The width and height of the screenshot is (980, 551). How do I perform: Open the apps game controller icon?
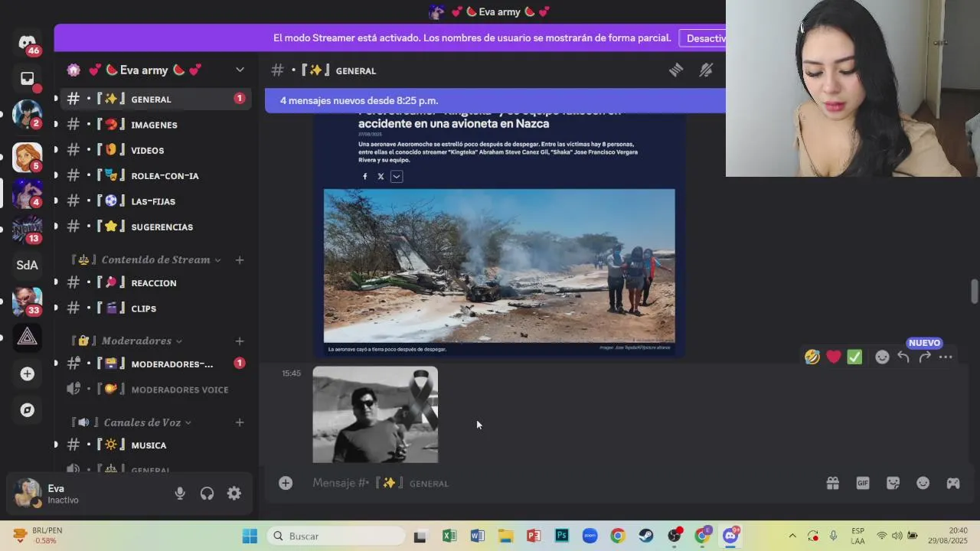click(x=953, y=483)
